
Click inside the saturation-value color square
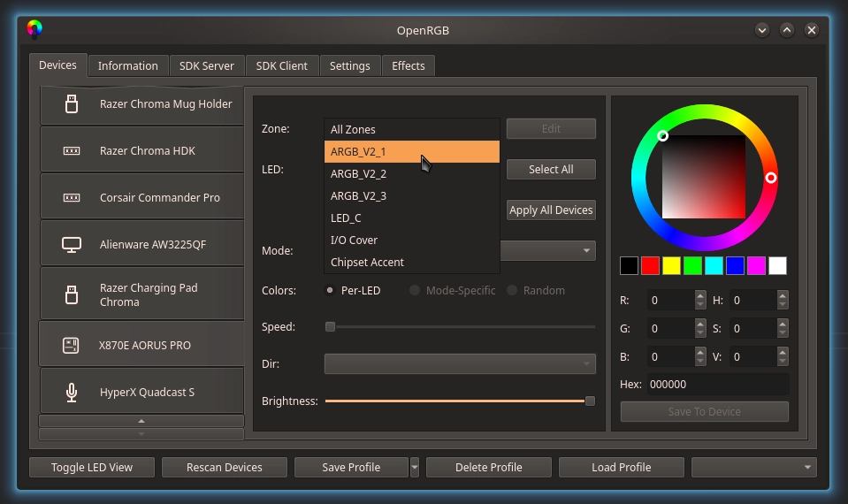tap(704, 177)
